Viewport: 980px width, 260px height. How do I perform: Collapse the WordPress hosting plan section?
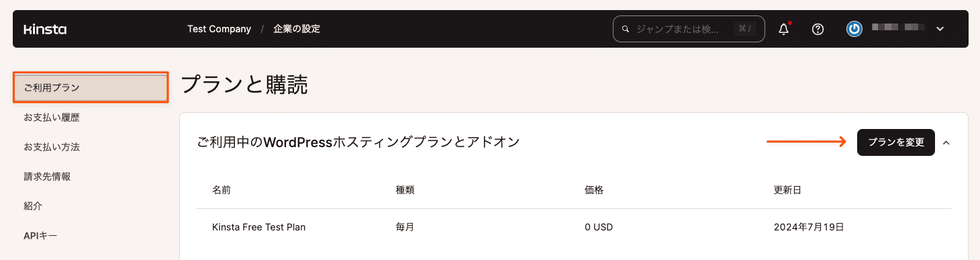946,142
